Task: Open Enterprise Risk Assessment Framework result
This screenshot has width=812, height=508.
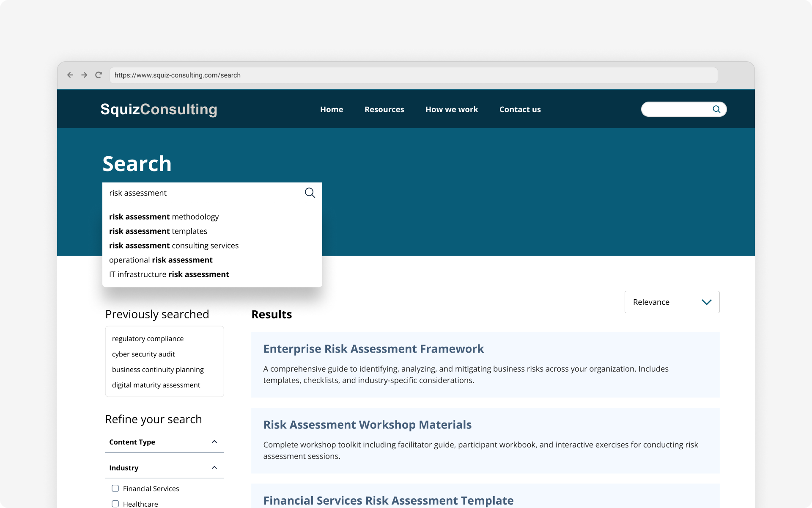Action: click(x=373, y=349)
